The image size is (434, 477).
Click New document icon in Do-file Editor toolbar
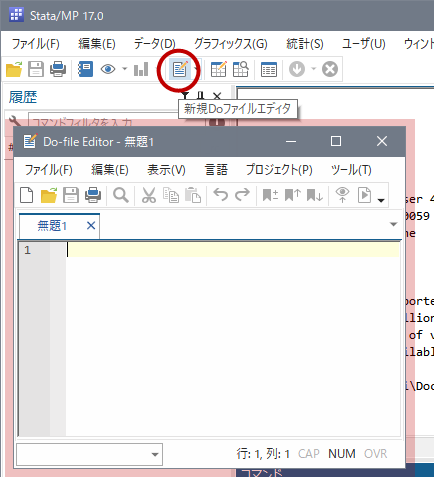coord(27,195)
